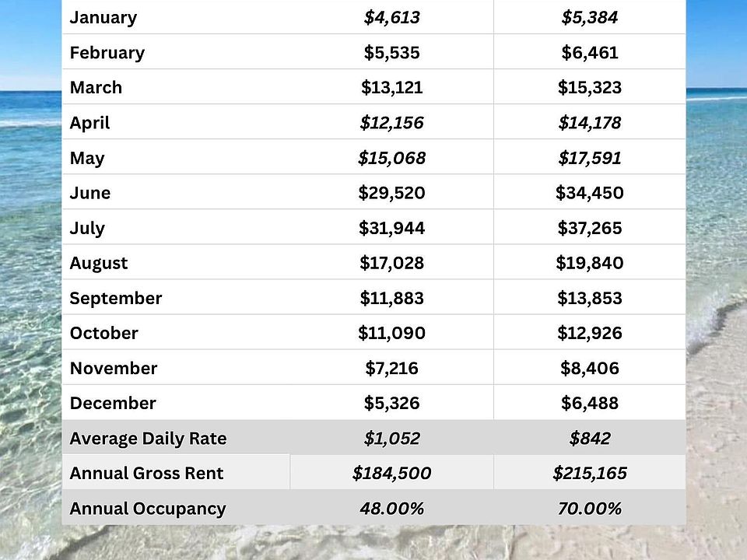Click the Annual Gross Rent label

[146, 473]
